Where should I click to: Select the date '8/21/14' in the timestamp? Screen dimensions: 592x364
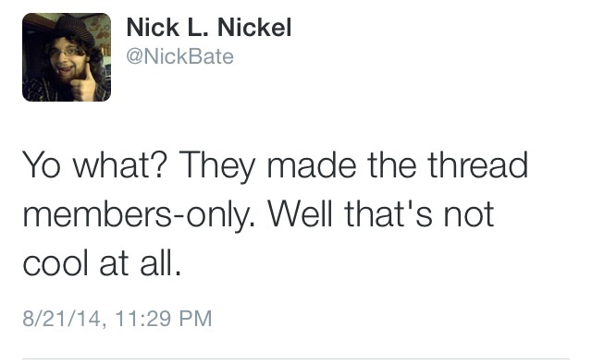tap(62, 318)
